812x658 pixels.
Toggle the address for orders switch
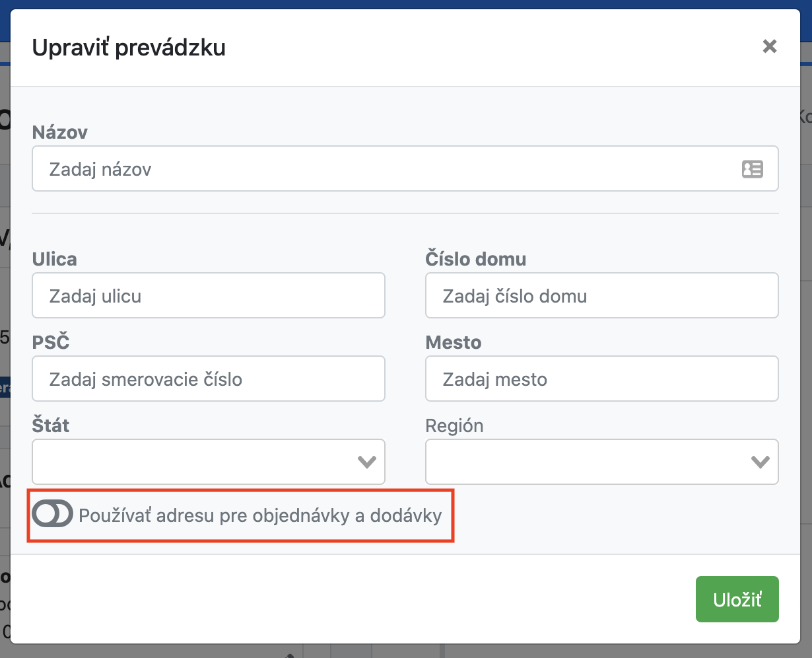53,515
